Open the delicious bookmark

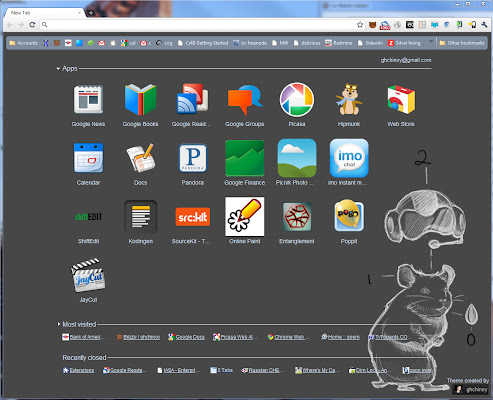coord(306,43)
